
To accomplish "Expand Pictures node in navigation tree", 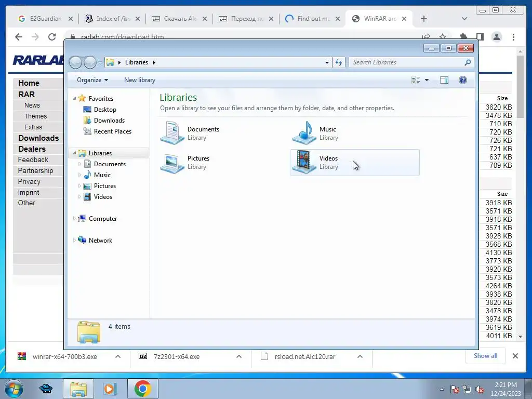I will (79, 186).
